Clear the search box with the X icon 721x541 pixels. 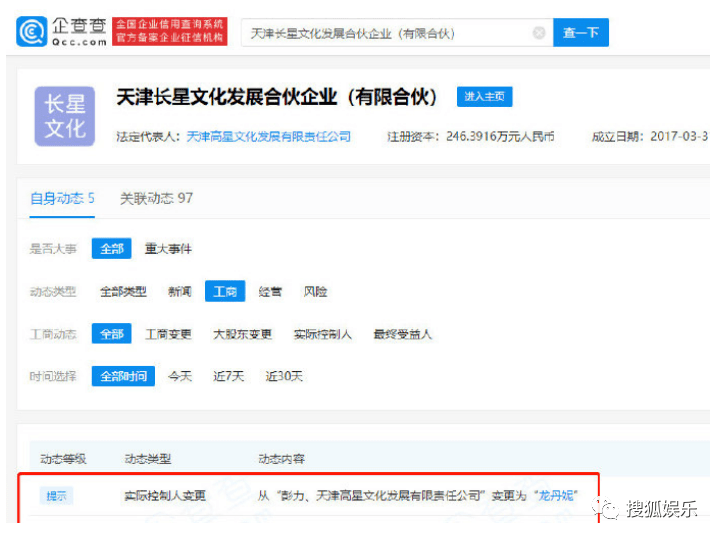[x=539, y=33]
